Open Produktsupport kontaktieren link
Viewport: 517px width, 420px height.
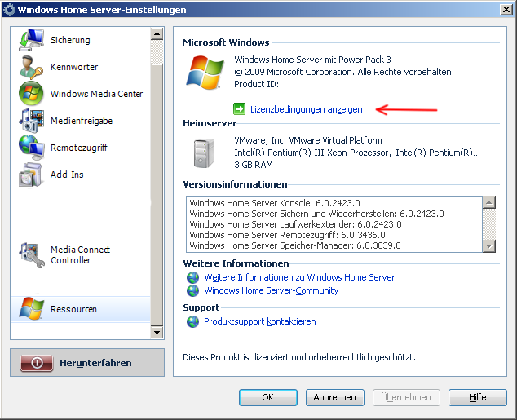click(260, 321)
